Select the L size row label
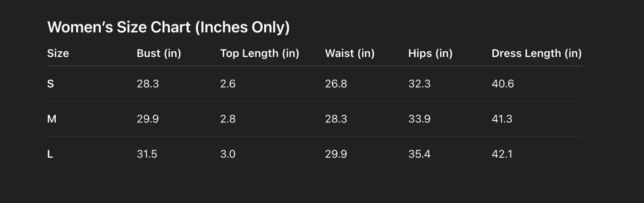 point(50,154)
